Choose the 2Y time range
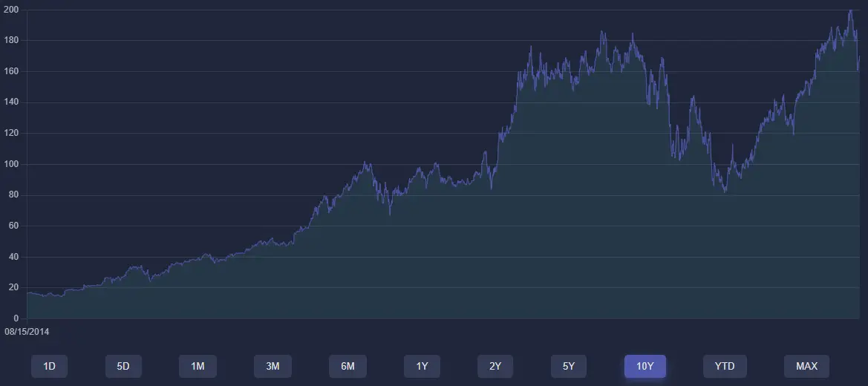The height and width of the screenshot is (386, 868). (495, 366)
